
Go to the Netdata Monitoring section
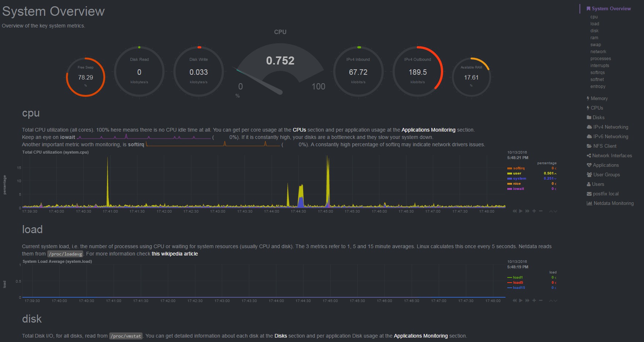point(610,203)
